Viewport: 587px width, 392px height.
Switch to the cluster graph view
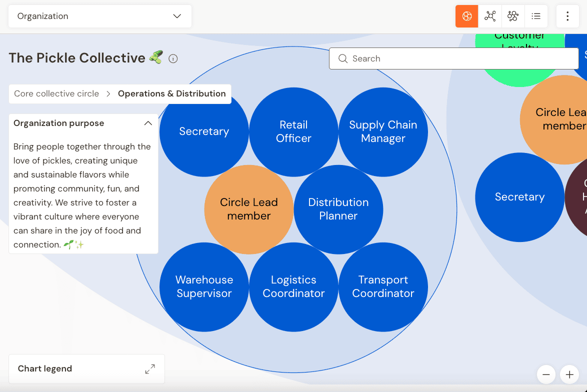pyautogui.click(x=513, y=16)
